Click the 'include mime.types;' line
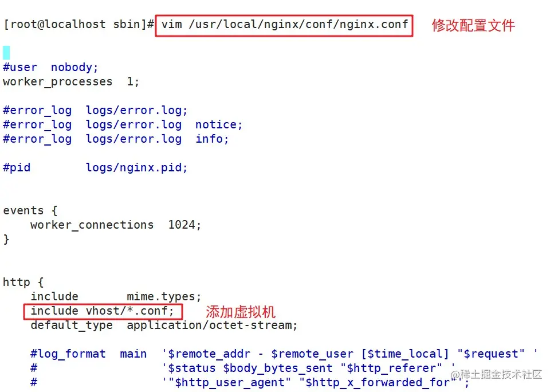Viewport: 554px width, 392px height. (x=116, y=296)
